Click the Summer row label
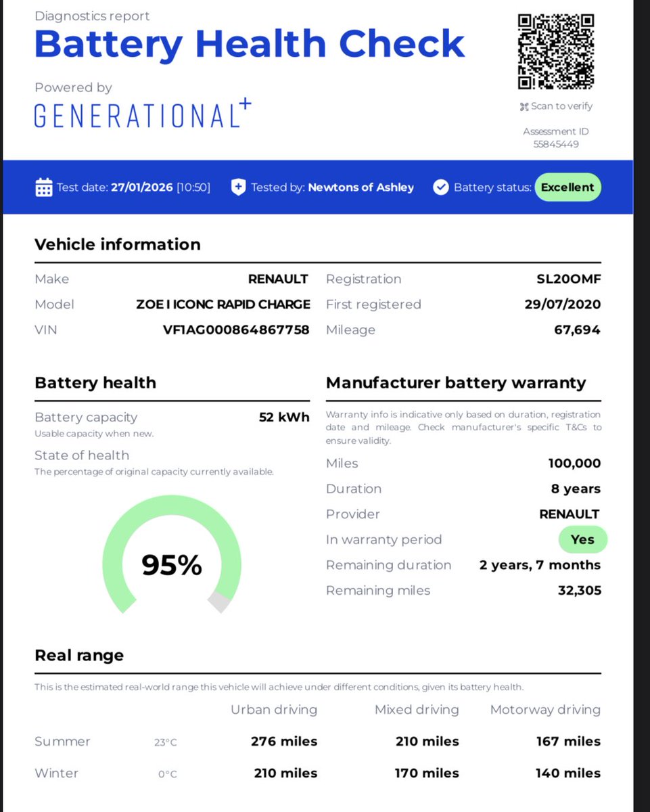This screenshot has width=650, height=812. coord(62,742)
